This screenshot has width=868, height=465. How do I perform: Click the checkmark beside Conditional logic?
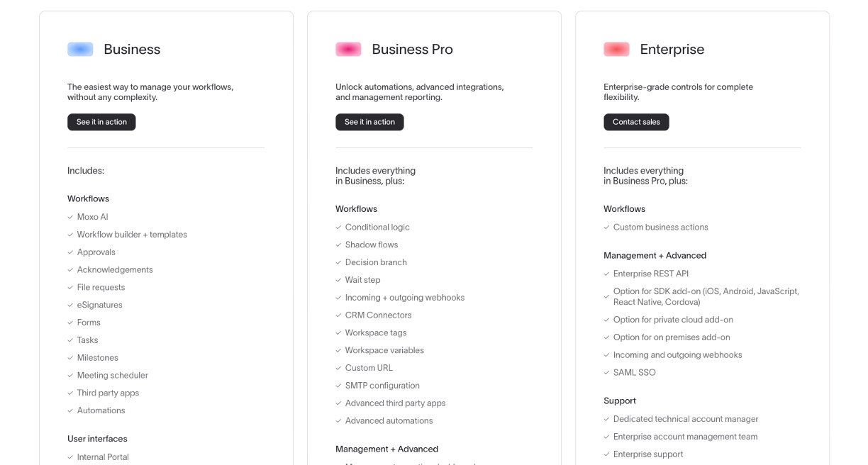(x=338, y=228)
